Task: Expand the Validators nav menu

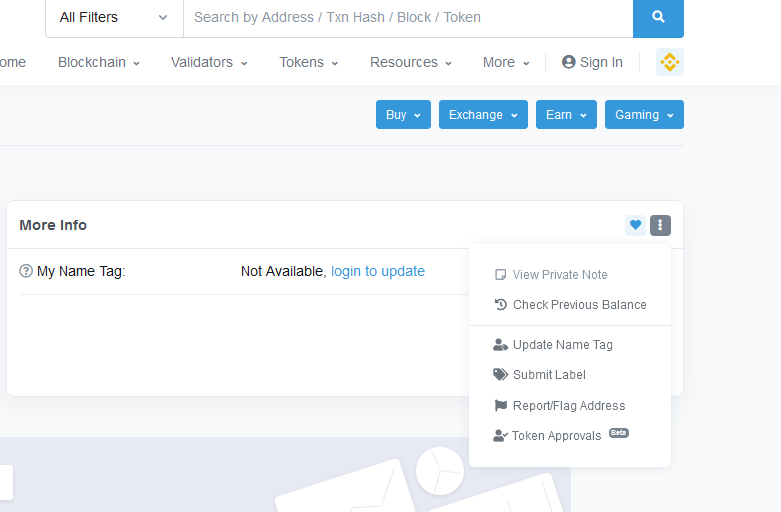Action: click(x=209, y=62)
